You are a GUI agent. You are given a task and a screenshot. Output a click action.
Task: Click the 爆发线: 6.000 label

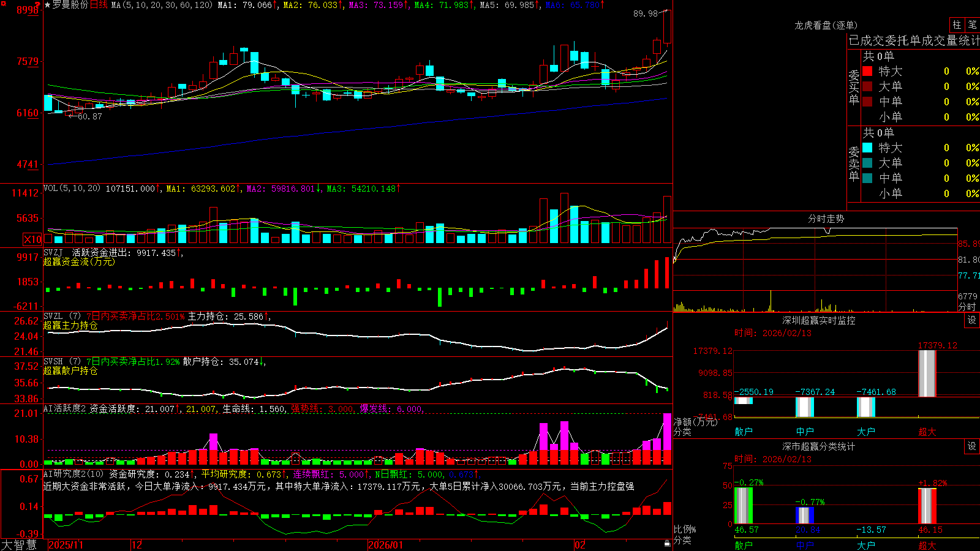pyautogui.click(x=391, y=409)
